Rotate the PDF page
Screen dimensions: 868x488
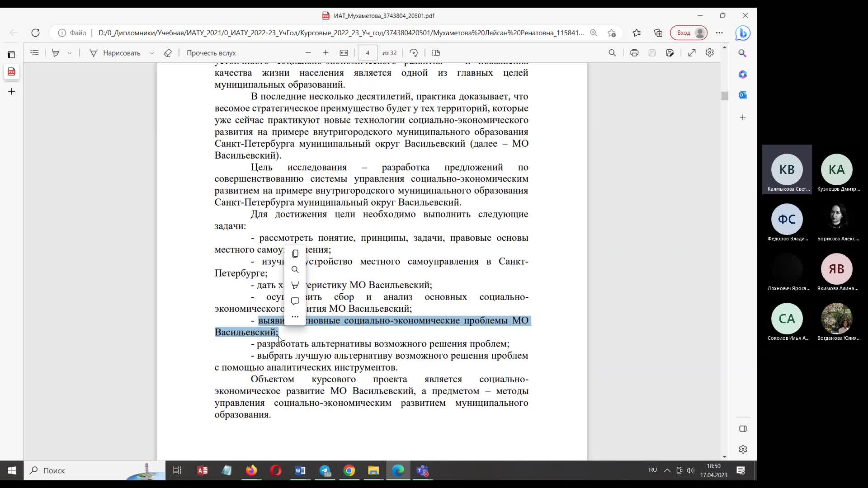click(x=414, y=53)
